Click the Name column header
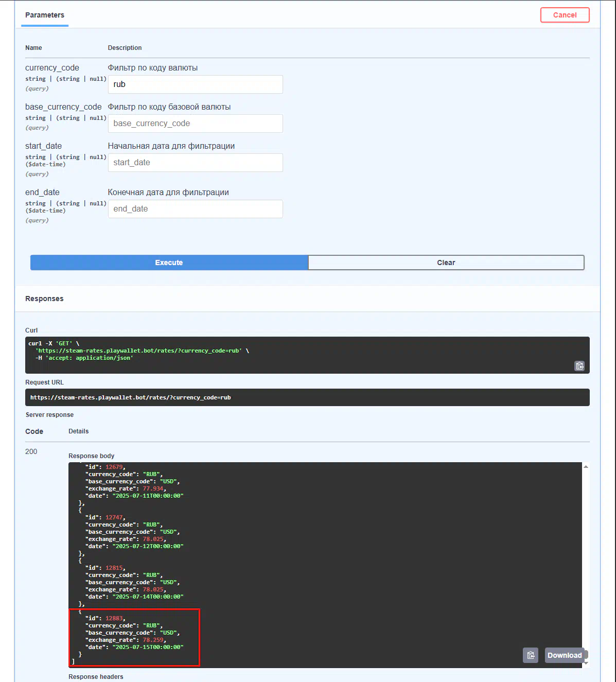This screenshot has width=616, height=682. click(33, 48)
